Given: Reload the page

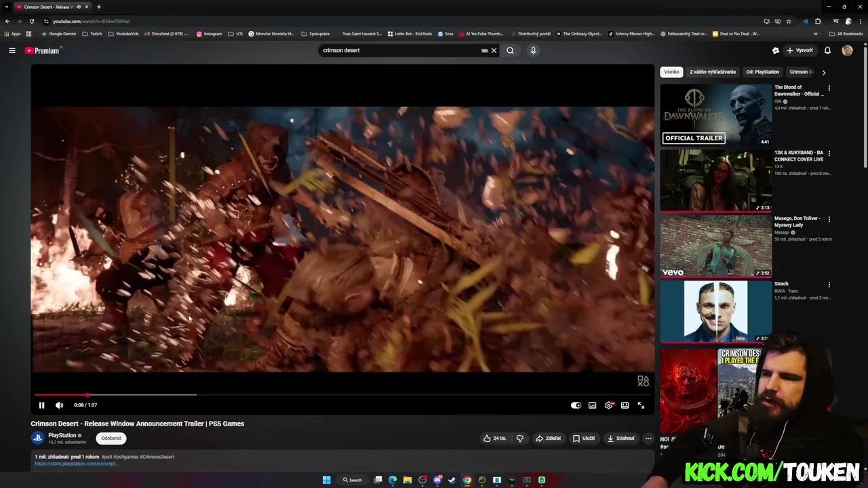Looking at the screenshot, I should tap(32, 21).
